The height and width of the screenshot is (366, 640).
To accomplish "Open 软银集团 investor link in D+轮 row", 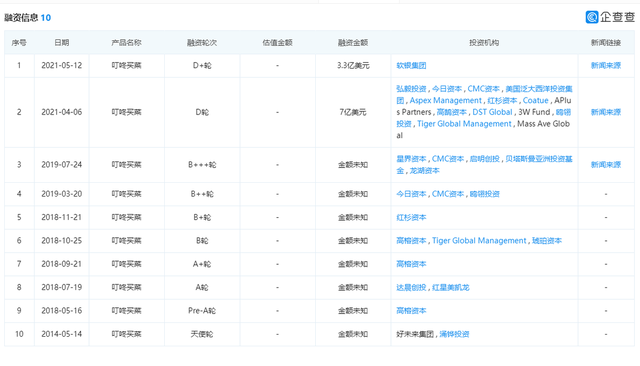I will (x=411, y=65).
